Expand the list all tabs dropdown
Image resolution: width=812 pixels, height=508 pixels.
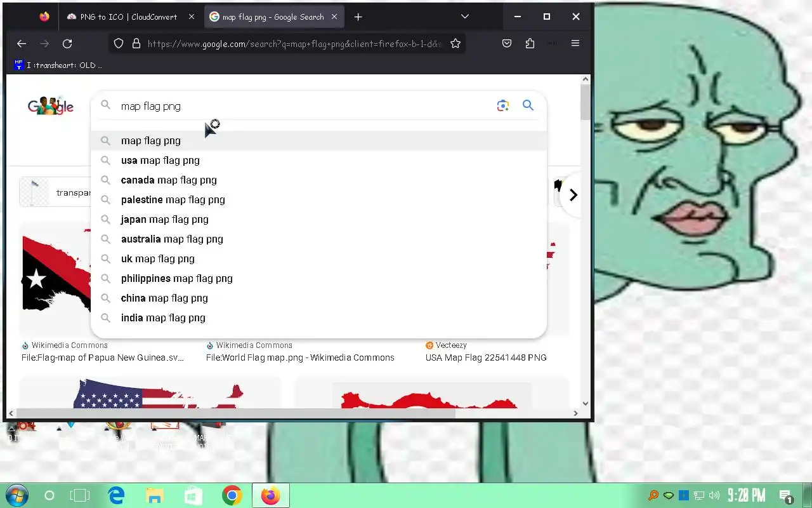coord(465,17)
